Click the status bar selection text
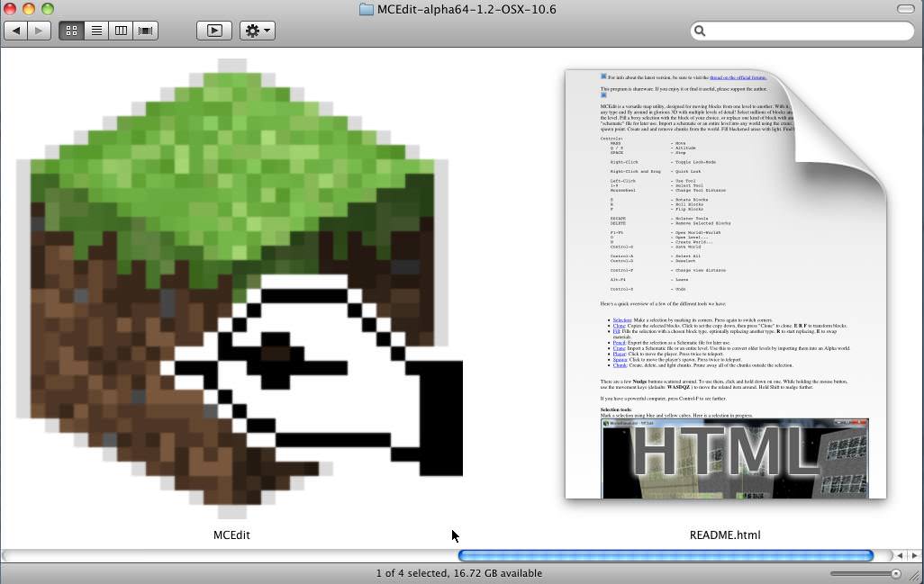Image resolution: width=924 pixels, height=584 pixels. pyautogui.click(x=459, y=573)
